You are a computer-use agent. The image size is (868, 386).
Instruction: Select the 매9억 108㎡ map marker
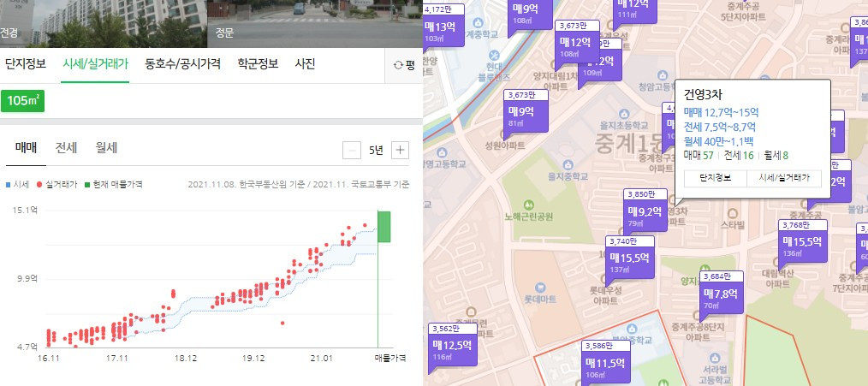531,15
